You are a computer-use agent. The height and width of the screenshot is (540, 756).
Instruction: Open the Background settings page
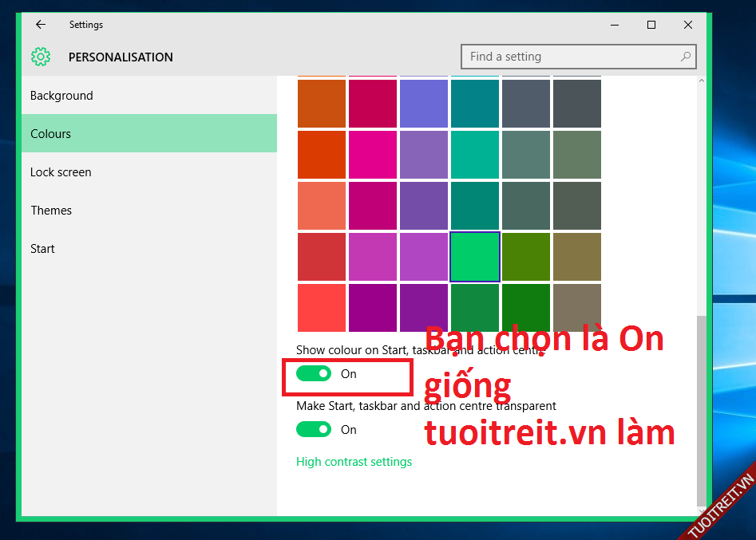(x=61, y=96)
